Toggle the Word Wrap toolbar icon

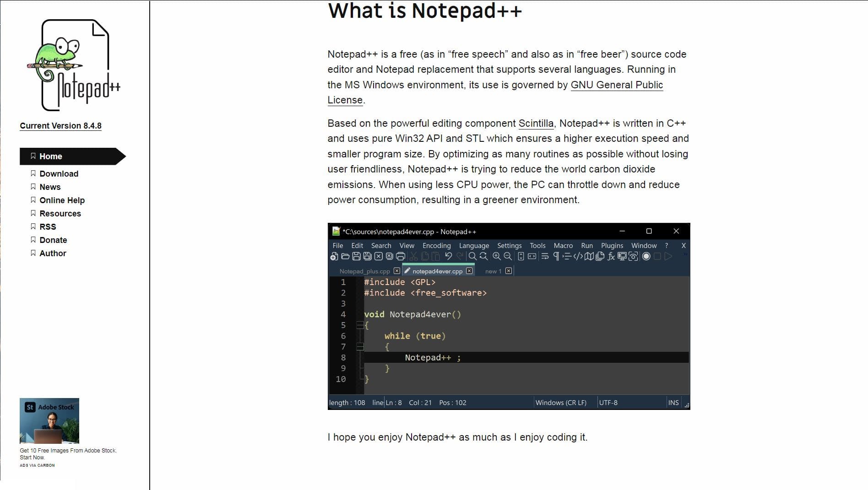(x=545, y=256)
